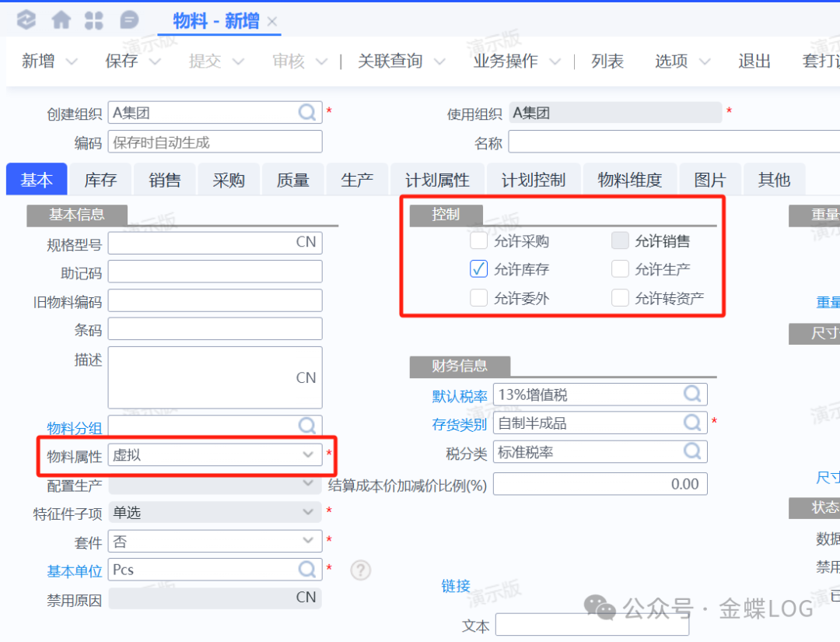Tick the 允许转资产 checkbox
Image resolution: width=840 pixels, height=642 pixels.
coord(620,298)
